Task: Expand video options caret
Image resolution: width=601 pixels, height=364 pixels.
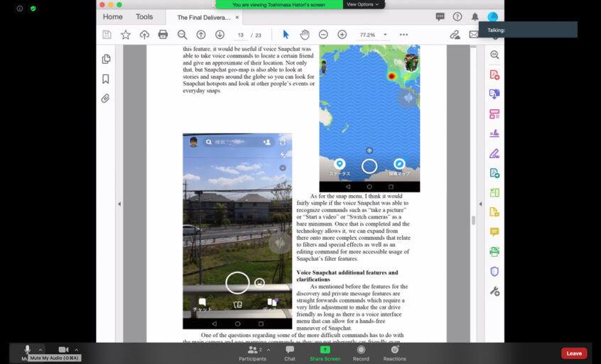Action: point(76,350)
